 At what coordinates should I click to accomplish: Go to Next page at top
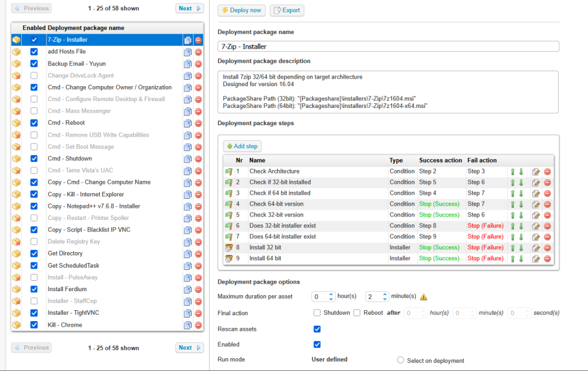pos(189,8)
